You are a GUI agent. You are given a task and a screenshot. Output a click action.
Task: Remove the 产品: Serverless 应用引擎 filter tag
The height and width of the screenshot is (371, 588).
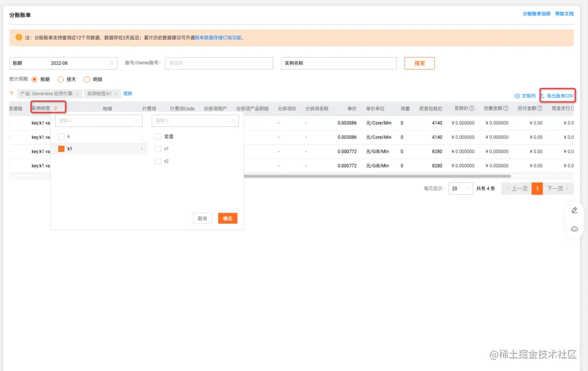click(x=77, y=94)
